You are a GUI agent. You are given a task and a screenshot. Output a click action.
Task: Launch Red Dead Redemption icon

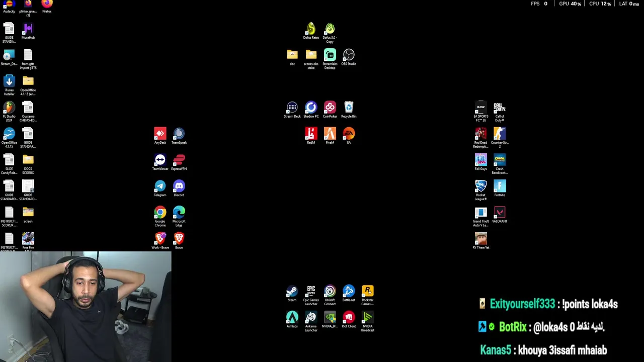481,138
